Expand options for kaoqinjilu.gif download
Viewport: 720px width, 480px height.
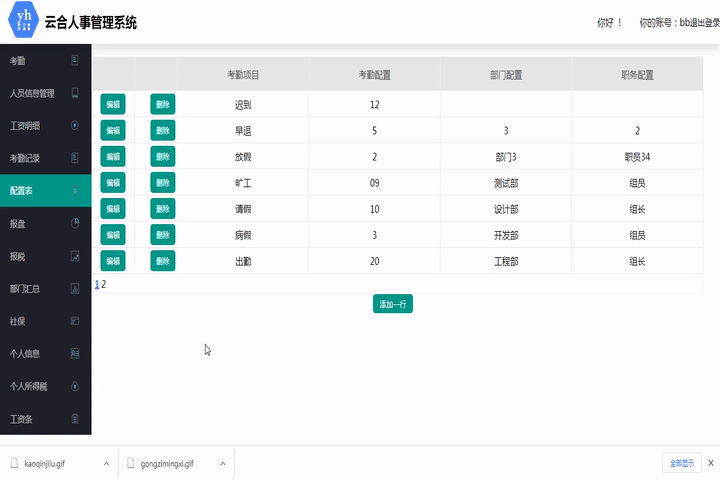[x=106, y=464]
